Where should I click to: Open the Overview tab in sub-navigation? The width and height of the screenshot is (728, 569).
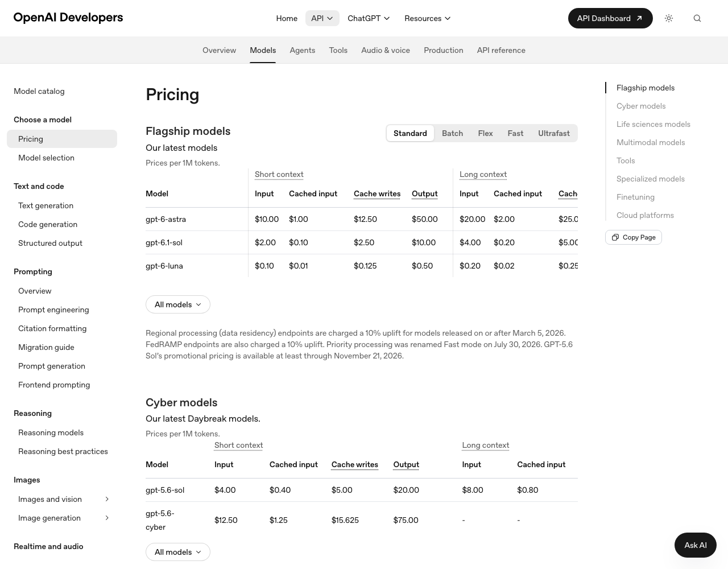(x=219, y=50)
